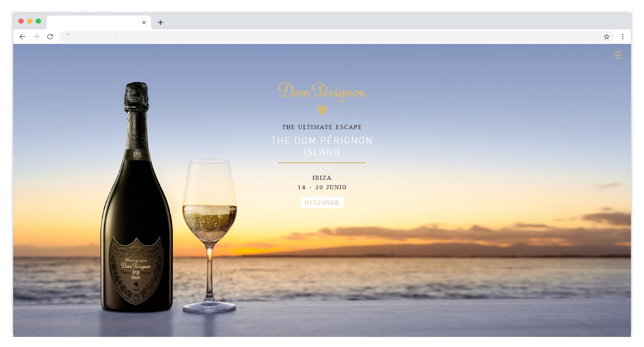Click the RESERVAR button
Screen dimensions: 644x347
pos(322,202)
